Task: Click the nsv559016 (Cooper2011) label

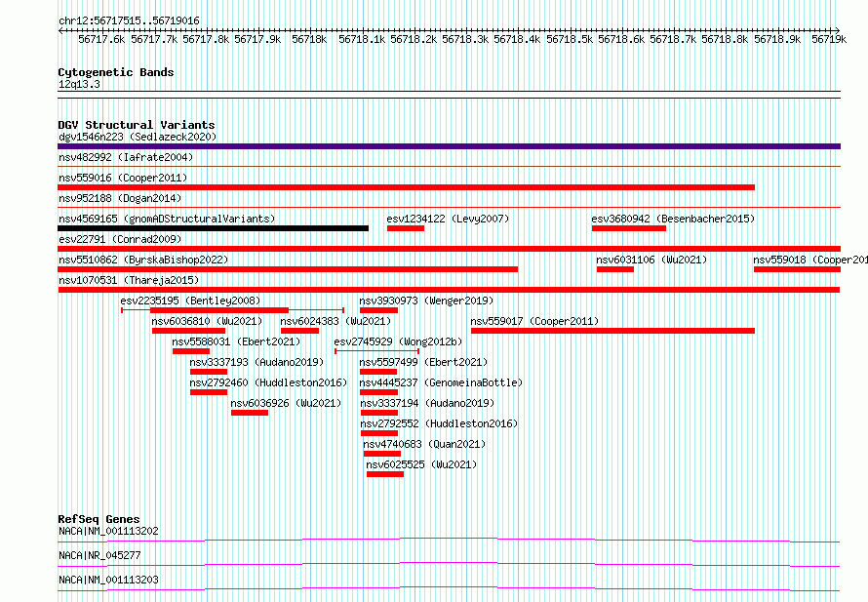Action: pos(123,178)
